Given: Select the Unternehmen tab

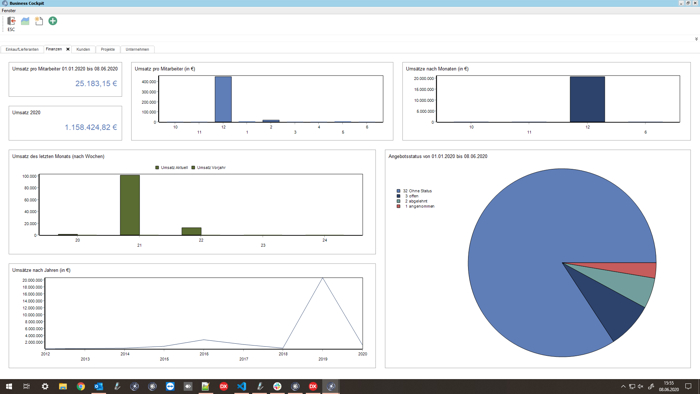Looking at the screenshot, I should click(137, 49).
